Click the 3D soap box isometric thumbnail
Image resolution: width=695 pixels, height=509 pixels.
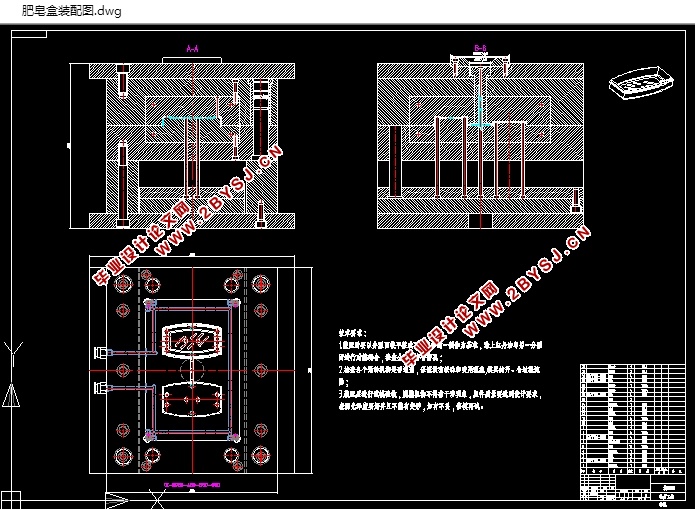coord(641,82)
